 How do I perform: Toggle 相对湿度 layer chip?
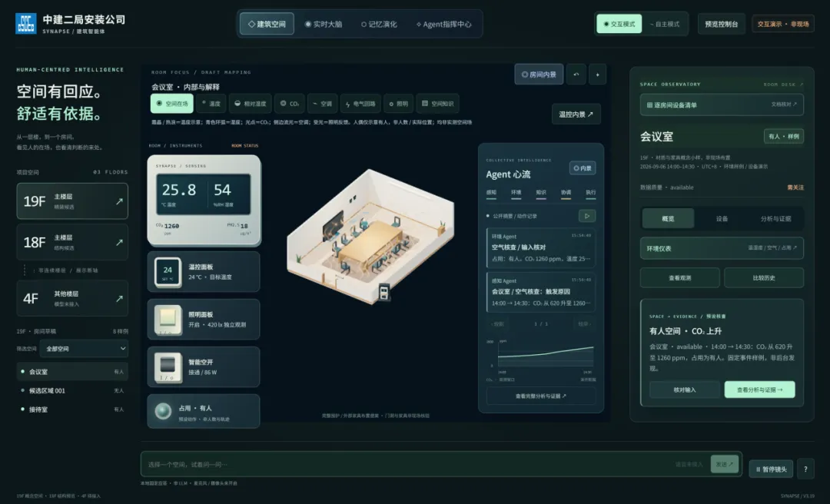pos(250,104)
